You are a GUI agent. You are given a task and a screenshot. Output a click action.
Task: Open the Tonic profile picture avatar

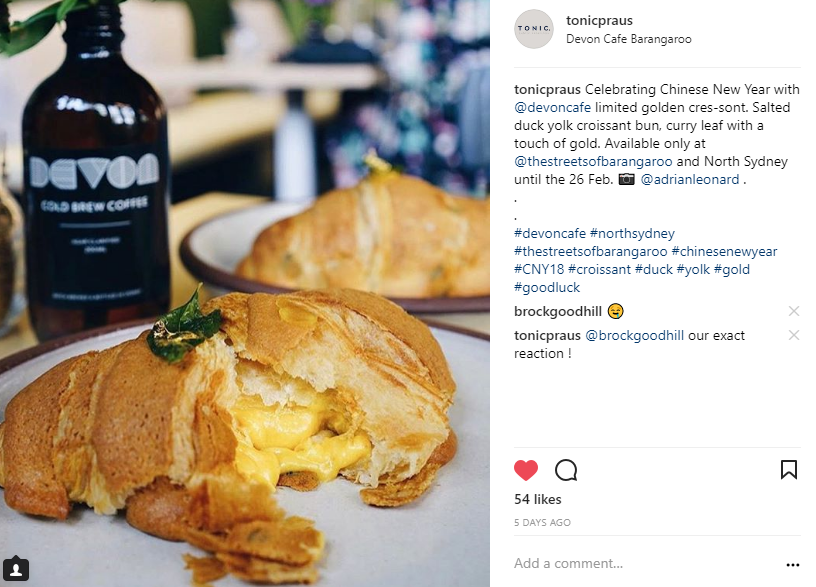click(533, 29)
